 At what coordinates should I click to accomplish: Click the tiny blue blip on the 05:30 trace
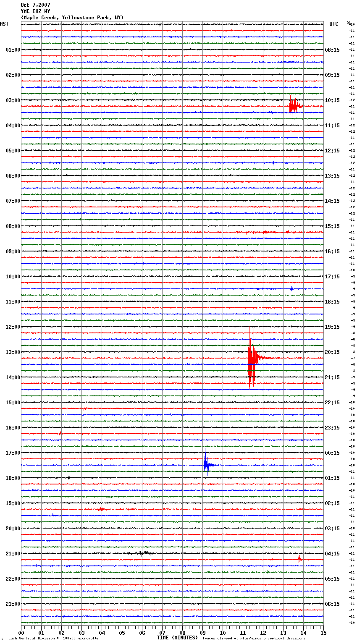click(273, 163)
